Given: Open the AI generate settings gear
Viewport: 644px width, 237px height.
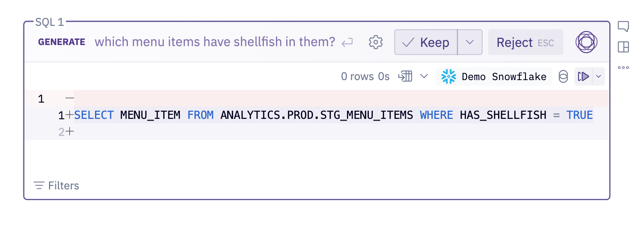Looking at the screenshot, I should tap(375, 42).
